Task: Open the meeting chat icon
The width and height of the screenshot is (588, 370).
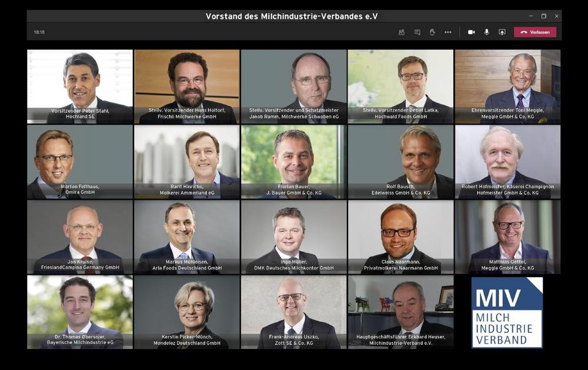Action: coord(417,32)
